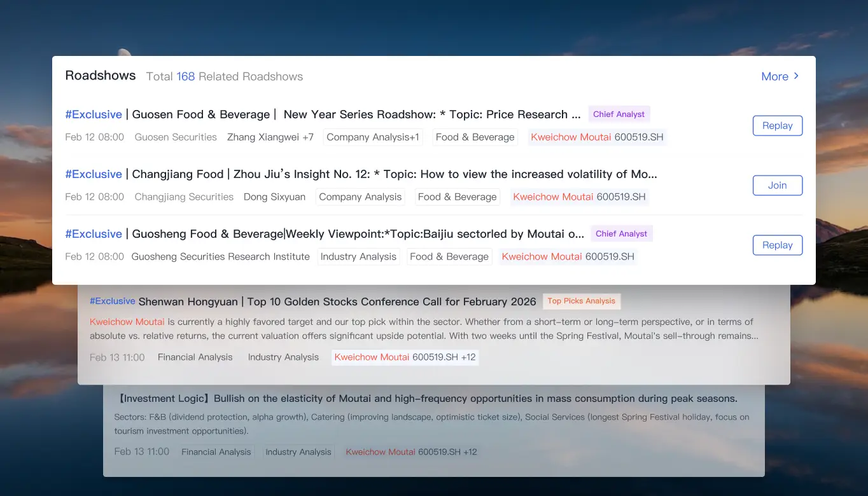
Task: Open the Guosen New Year Series Roadshow title
Action: (x=323, y=114)
